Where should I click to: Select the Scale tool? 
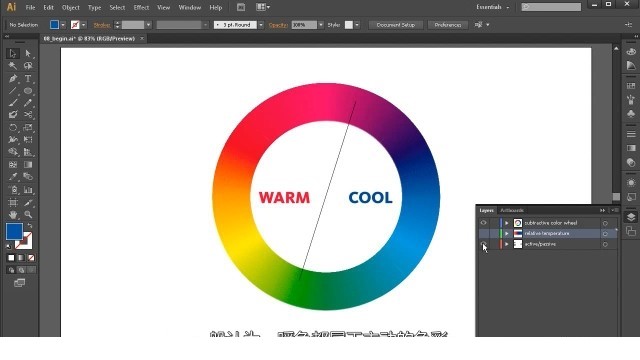(28, 127)
